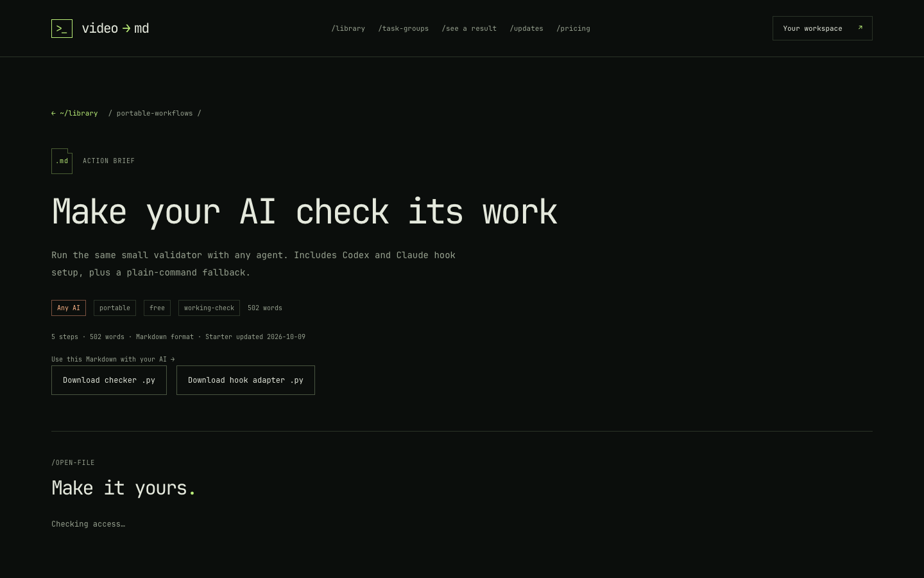Click the arrow icon in Your workspace

pyautogui.click(x=860, y=28)
